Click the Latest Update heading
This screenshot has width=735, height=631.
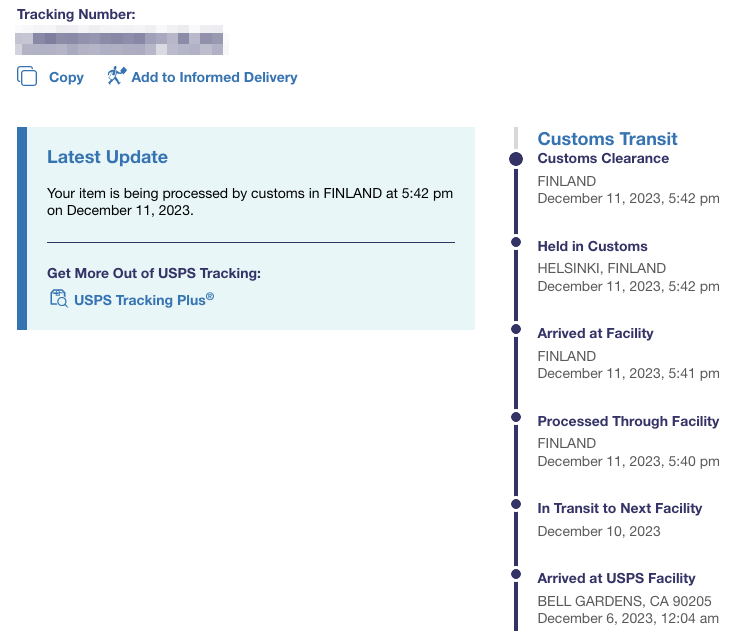(107, 157)
